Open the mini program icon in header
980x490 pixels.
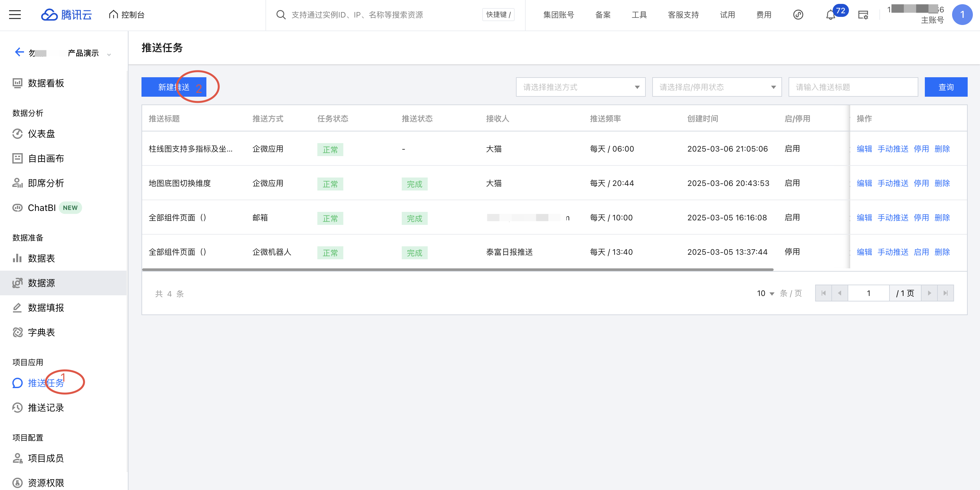pyautogui.click(x=798, y=15)
